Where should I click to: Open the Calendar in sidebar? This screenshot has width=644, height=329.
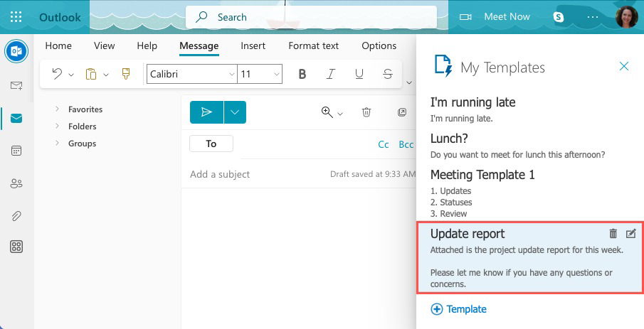[x=16, y=151]
